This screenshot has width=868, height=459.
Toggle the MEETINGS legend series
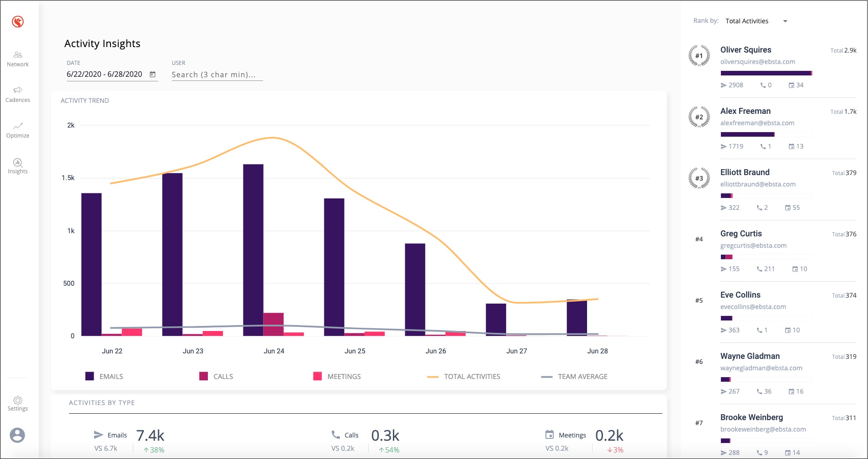337,376
